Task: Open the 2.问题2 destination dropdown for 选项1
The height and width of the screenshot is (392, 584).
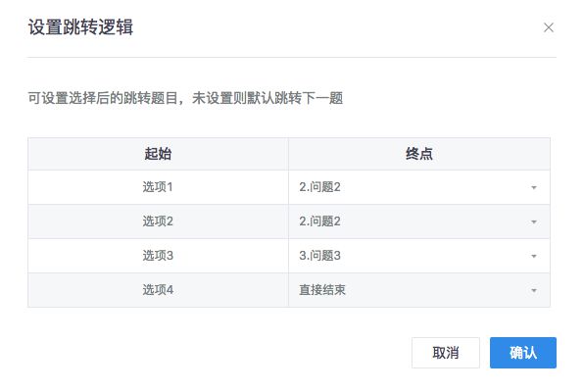Action: (419, 187)
